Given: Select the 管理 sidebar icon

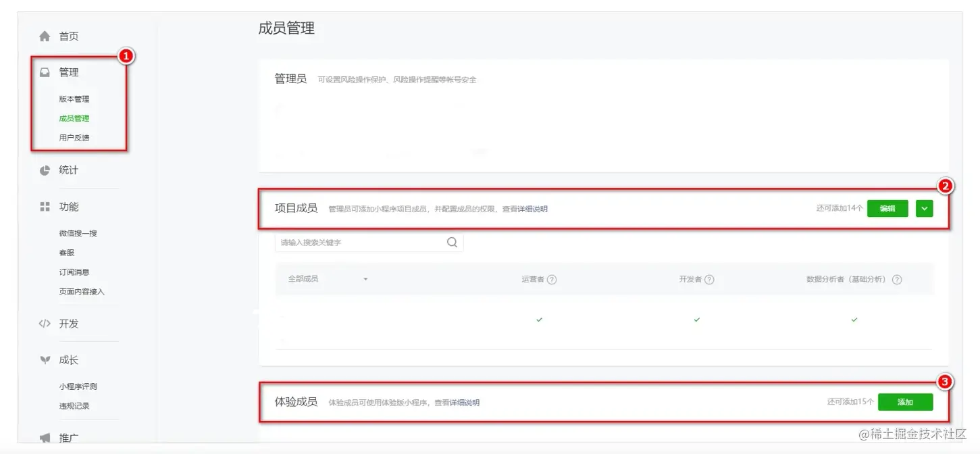Looking at the screenshot, I should point(44,72).
